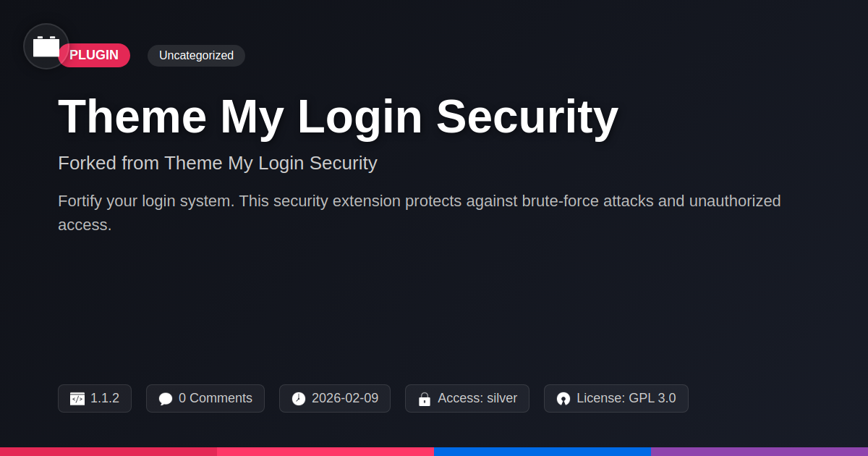Click the blue segment of bottom bar

(542, 451)
